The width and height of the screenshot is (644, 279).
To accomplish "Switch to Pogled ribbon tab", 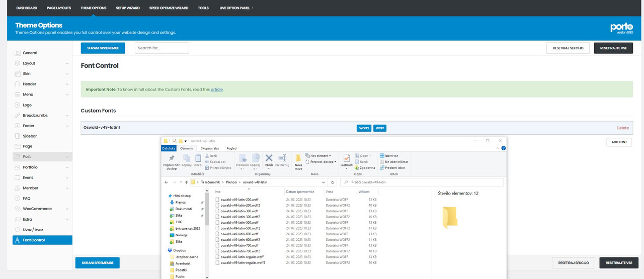I will pyautogui.click(x=231, y=148).
